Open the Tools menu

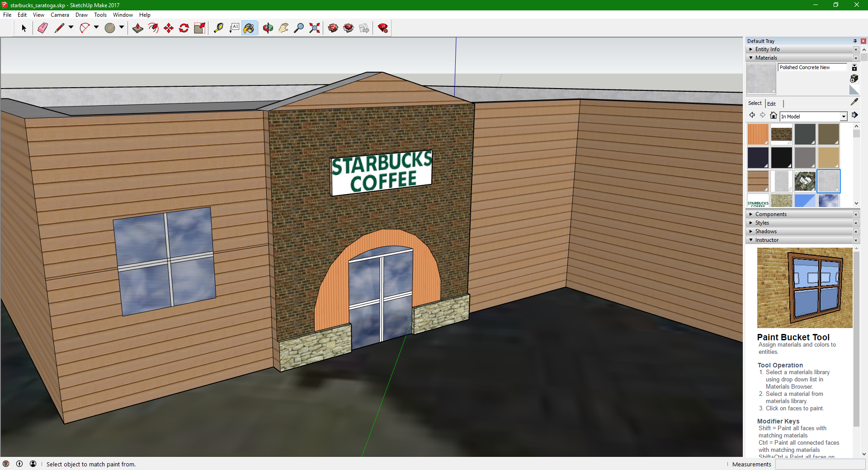[100, 15]
